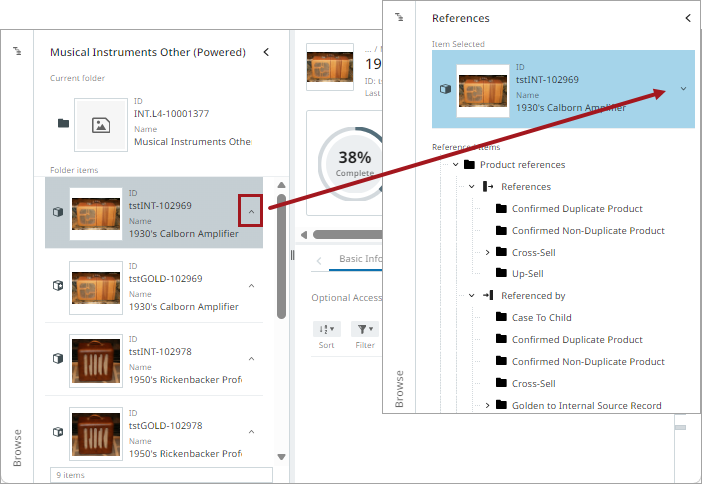Click the folder items vertical scrollbar

(x=281, y=256)
